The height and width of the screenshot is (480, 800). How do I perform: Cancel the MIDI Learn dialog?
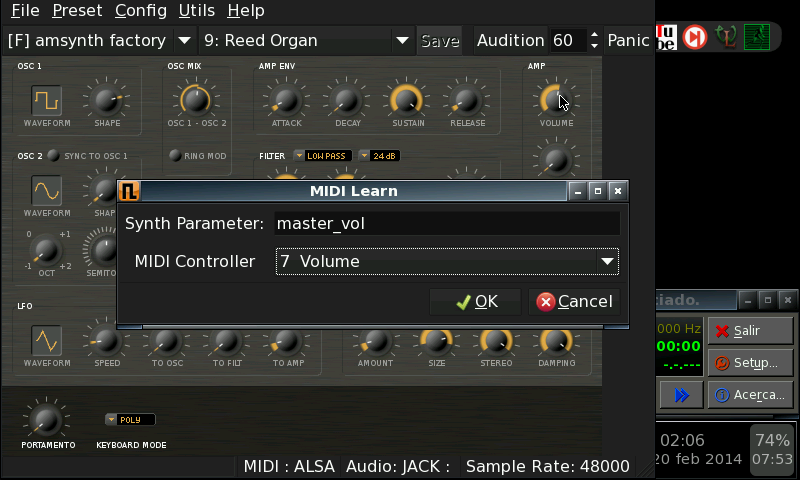click(x=574, y=301)
